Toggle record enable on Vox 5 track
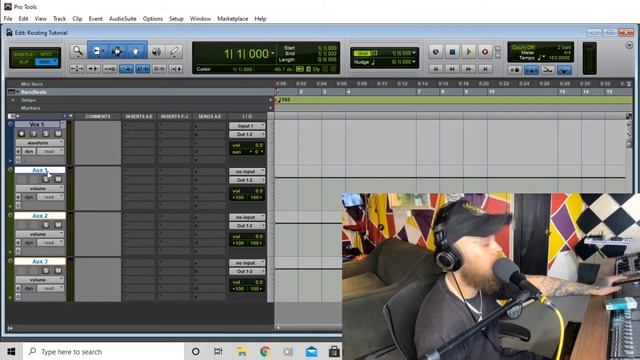 coord(22,133)
